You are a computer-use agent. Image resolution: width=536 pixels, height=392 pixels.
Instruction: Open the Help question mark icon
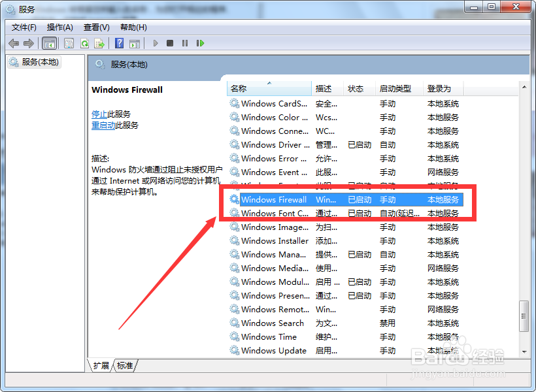coord(120,43)
